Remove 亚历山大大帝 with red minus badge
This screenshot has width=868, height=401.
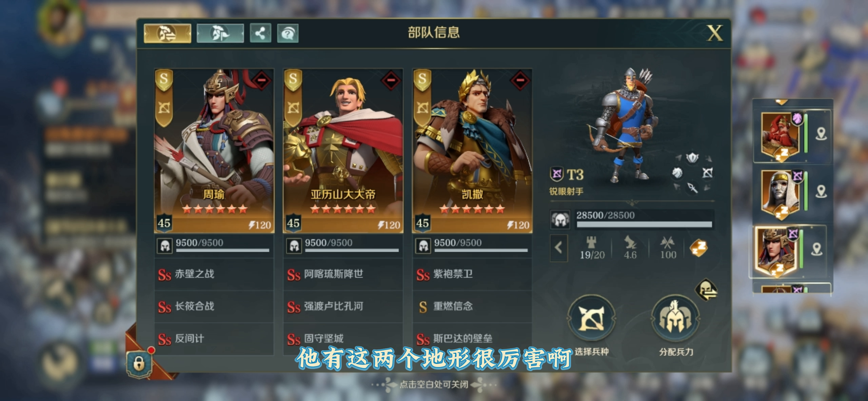391,81
